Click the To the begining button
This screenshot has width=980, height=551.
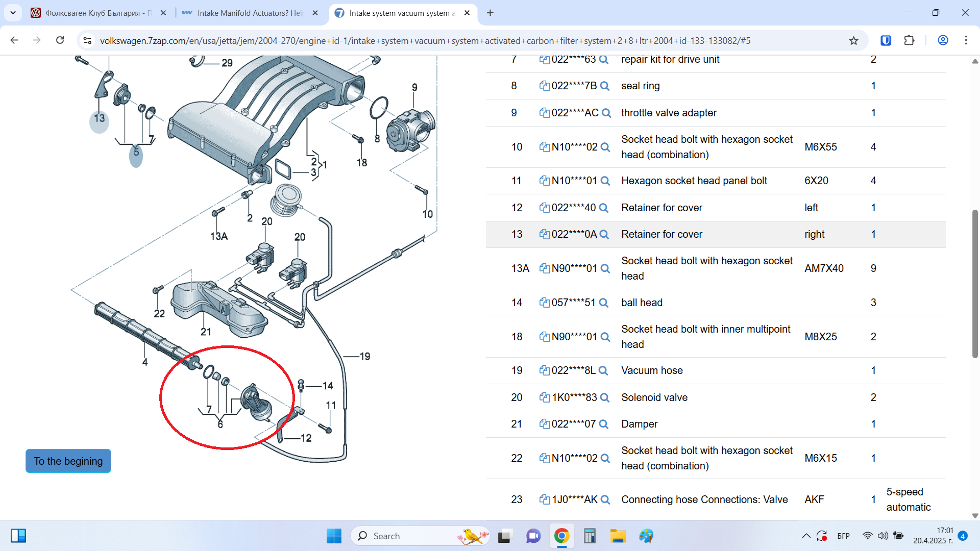[68, 461]
